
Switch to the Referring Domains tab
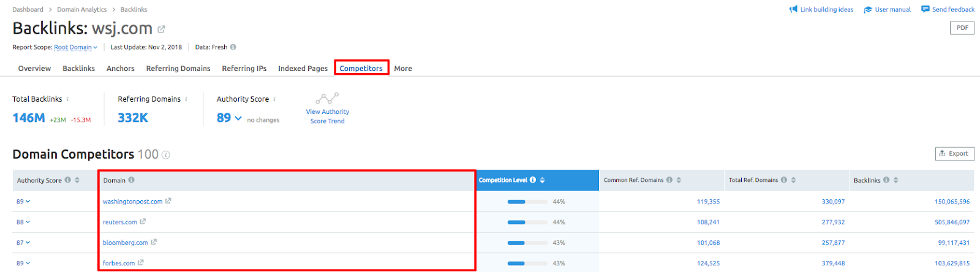click(178, 69)
